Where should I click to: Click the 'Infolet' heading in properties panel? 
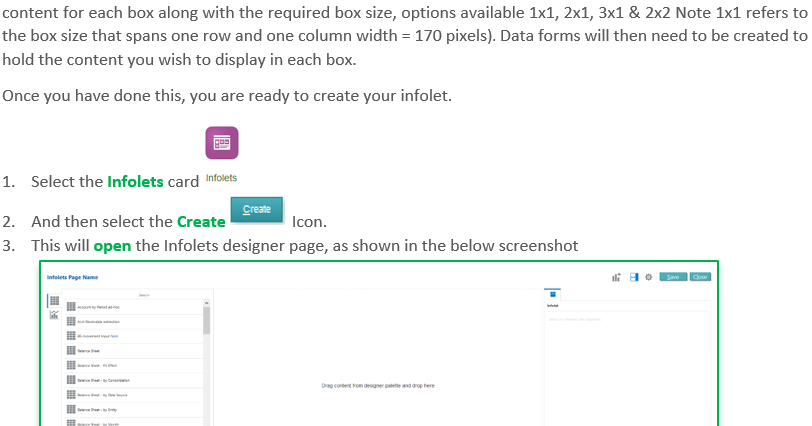pos(553,306)
